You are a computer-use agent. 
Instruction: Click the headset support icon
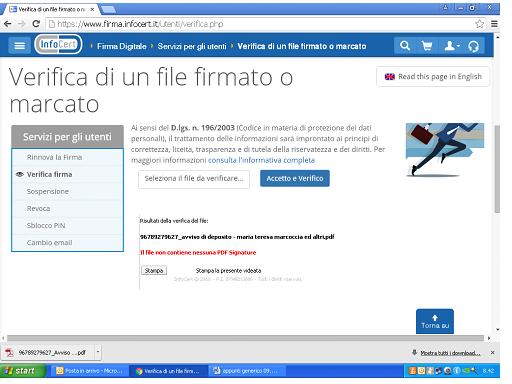473,46
